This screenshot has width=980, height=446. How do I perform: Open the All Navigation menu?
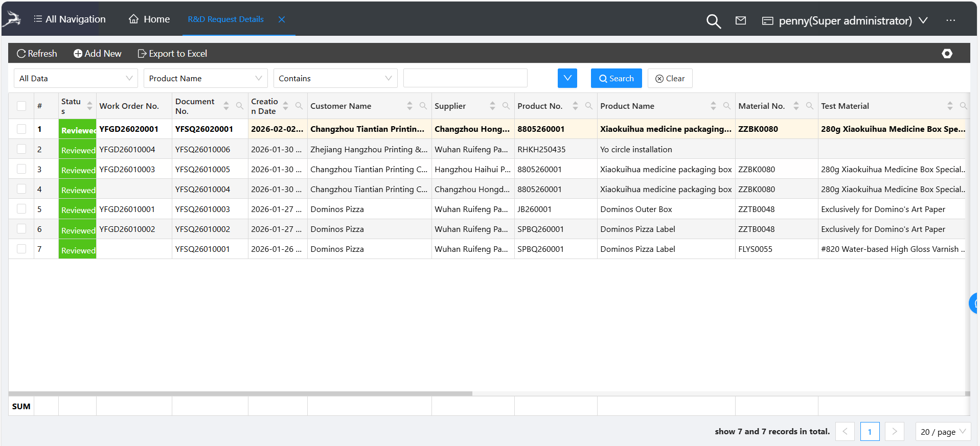click(x=70, y=19)
